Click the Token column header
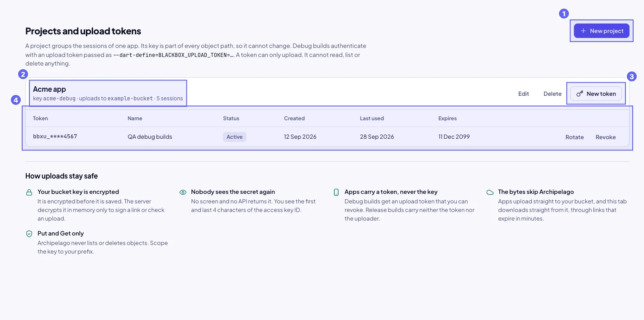Viewport: 644px width, 320px height. (40, 118)
